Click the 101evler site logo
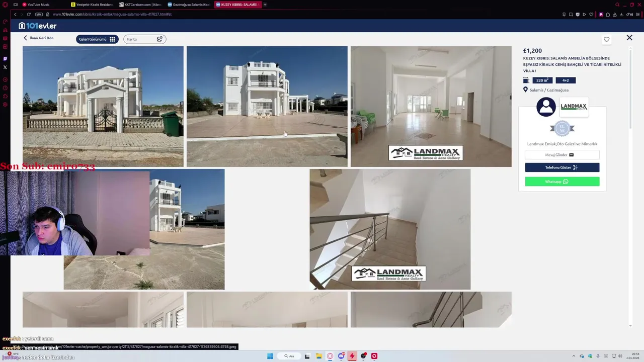644x362 pixels. coord(38,26)
